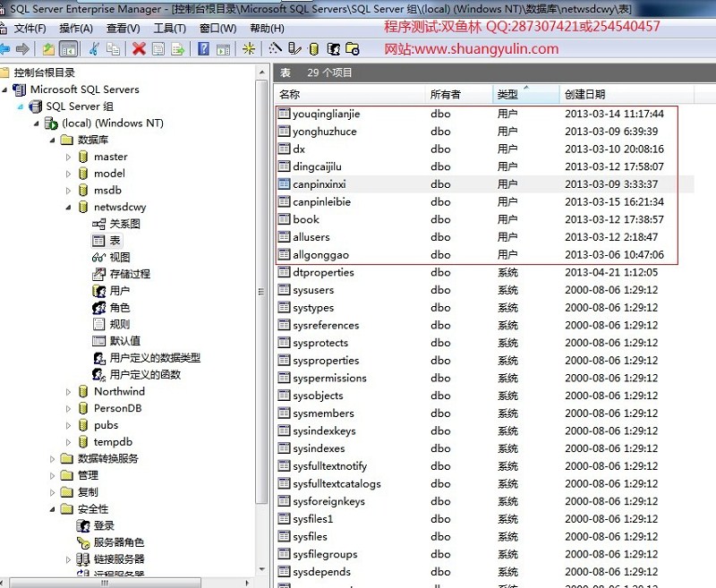Viewport: 716px width, 588px height.
Task: Open the 文件(F) menu
Action: [x=30, y=29]
